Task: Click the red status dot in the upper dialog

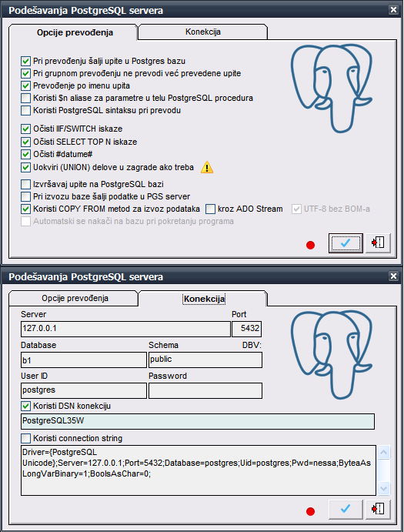Action: (x=310, y=245)
